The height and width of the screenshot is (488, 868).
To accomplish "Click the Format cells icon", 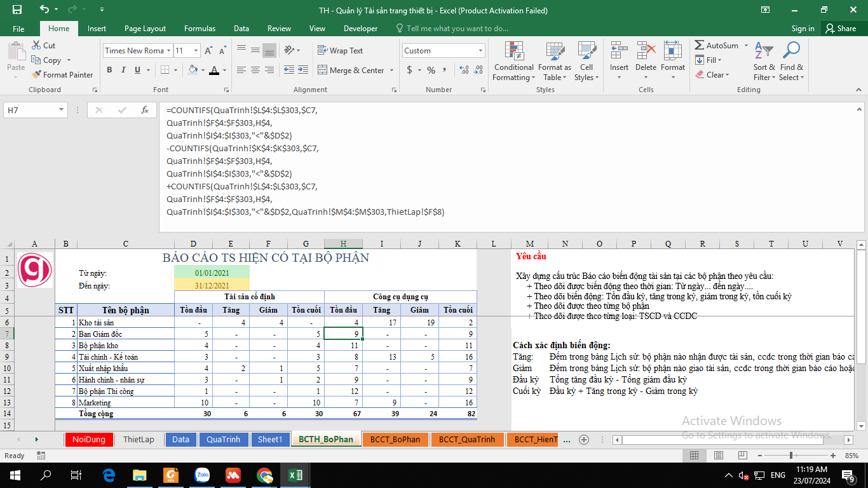I will [x=672, y=51].
